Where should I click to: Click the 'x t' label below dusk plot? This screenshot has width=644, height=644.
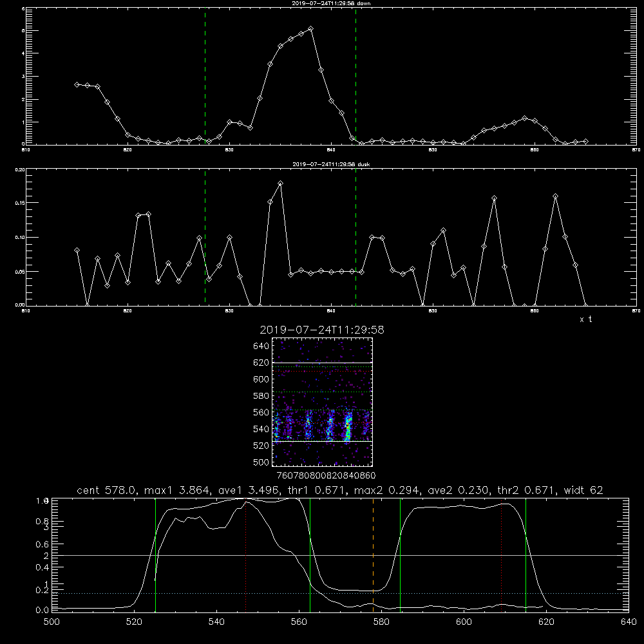[x=585, y=319]
